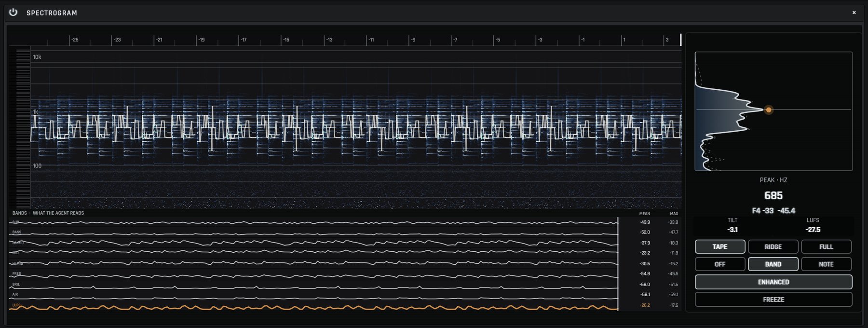This screenshot has height=328, width=868.
Task: Select the BAND overlay mode
Action: click(773, 264)
